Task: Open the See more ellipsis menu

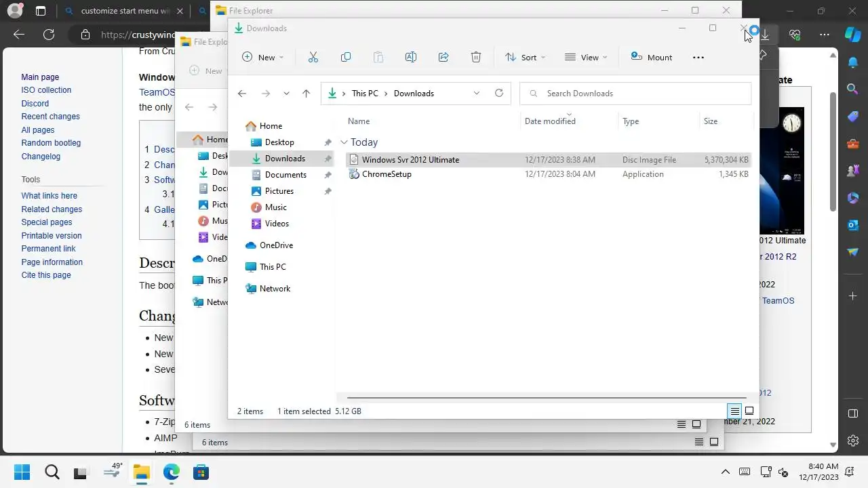Action: [698, 58]
